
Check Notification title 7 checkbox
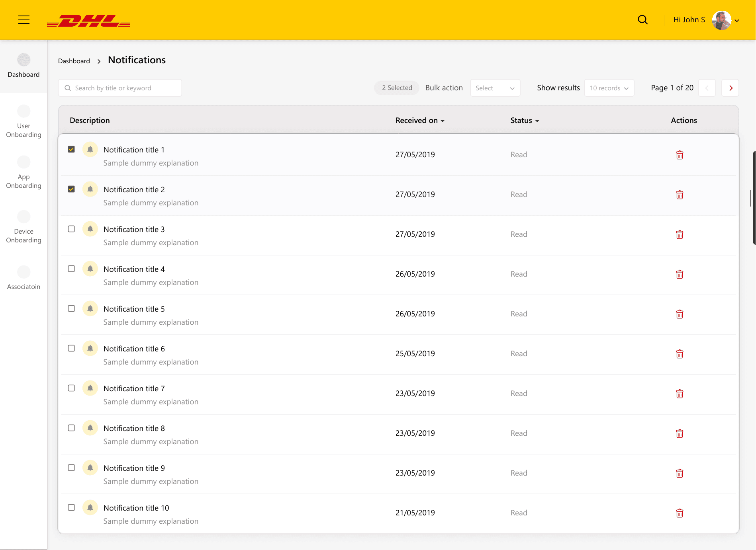coord(71,388)
